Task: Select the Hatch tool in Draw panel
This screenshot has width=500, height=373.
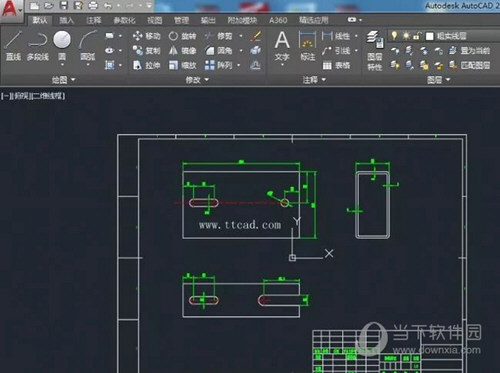Action: (109, 65)
